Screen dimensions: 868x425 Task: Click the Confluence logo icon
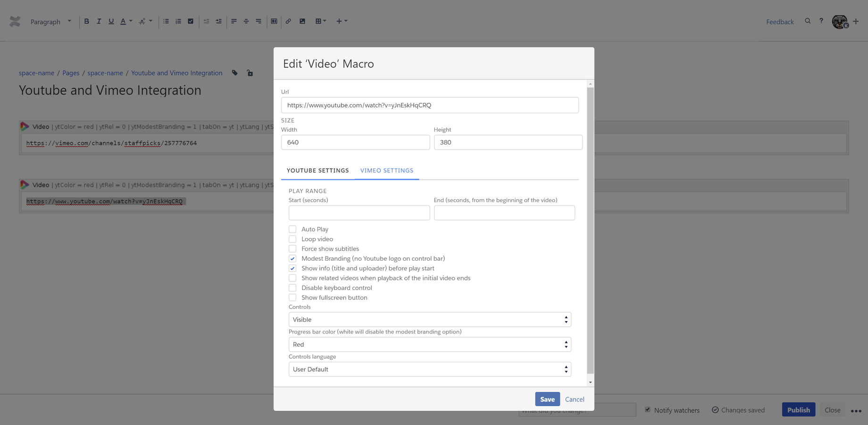[x=15, y=21]
